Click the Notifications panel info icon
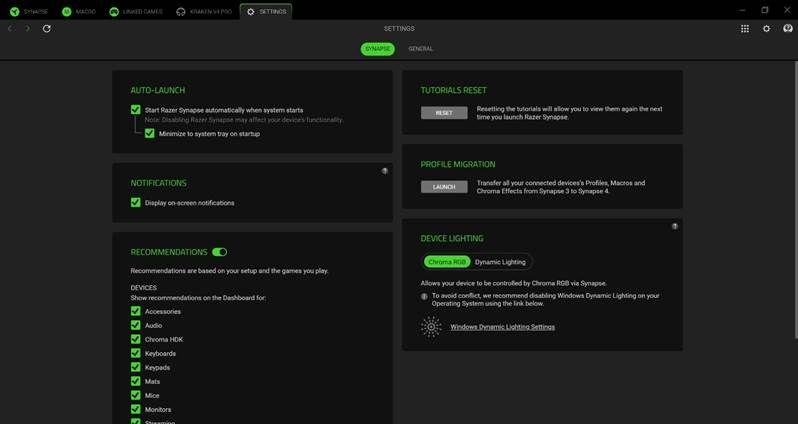798x424 pixels. [x=385, y=171]
